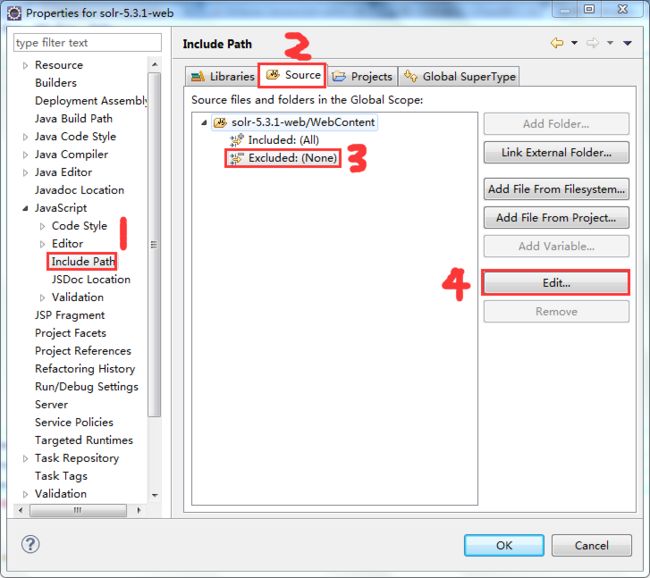
Task: Click the forward navigation arrow icon
Action: click(593, 43)
